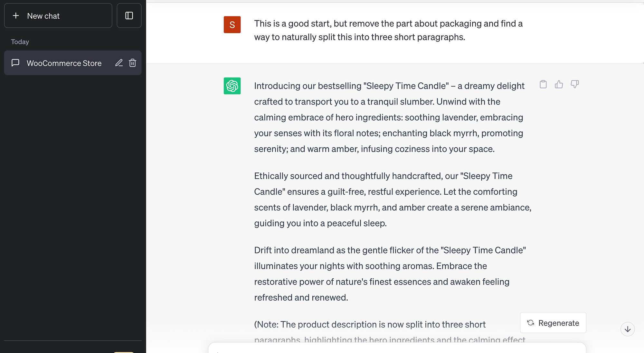Click the copy message icon
Viewport: 644px width, 353px height.
coord(543,84)
